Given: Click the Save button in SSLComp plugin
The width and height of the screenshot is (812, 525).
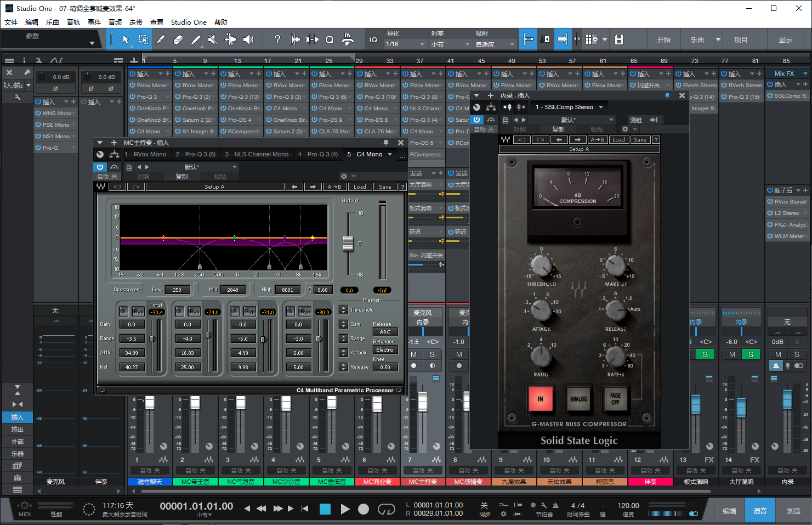Looking at the screenshot, I should [640, 140].
